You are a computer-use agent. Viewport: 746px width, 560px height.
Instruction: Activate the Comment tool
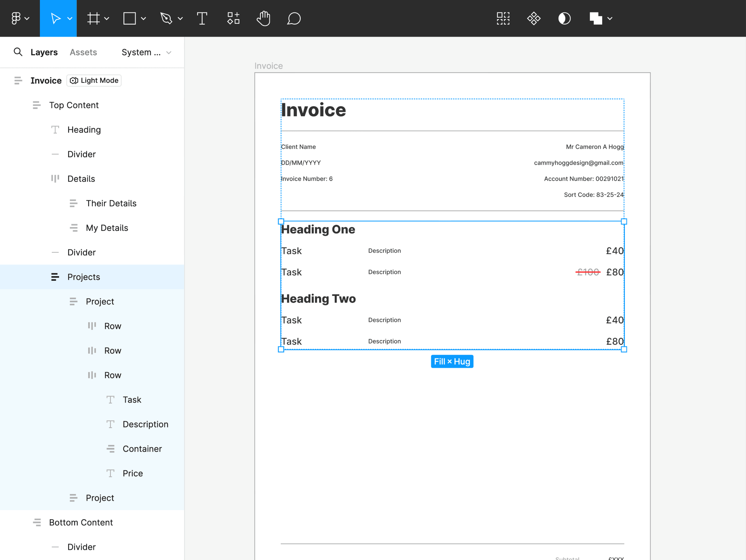(x=294, y=18)
